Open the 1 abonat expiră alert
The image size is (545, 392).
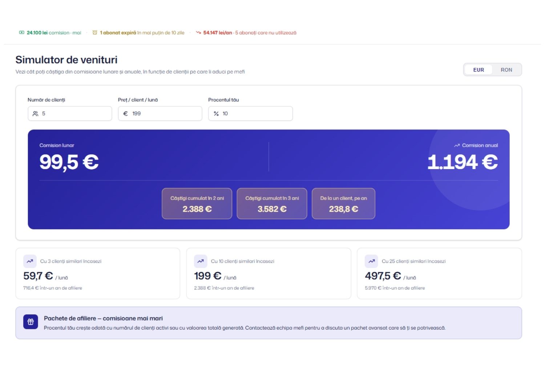tap(138, 33)
